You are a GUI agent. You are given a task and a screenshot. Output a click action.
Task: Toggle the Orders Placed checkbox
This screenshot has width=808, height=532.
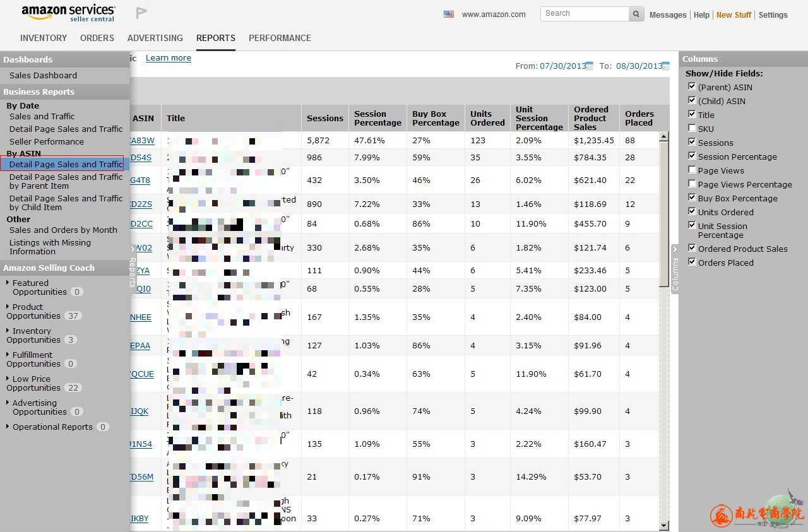tap(692, 262)
